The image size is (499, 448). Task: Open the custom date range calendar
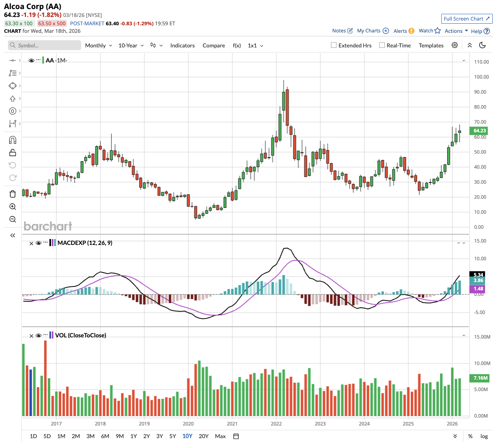tap(236, 436)
